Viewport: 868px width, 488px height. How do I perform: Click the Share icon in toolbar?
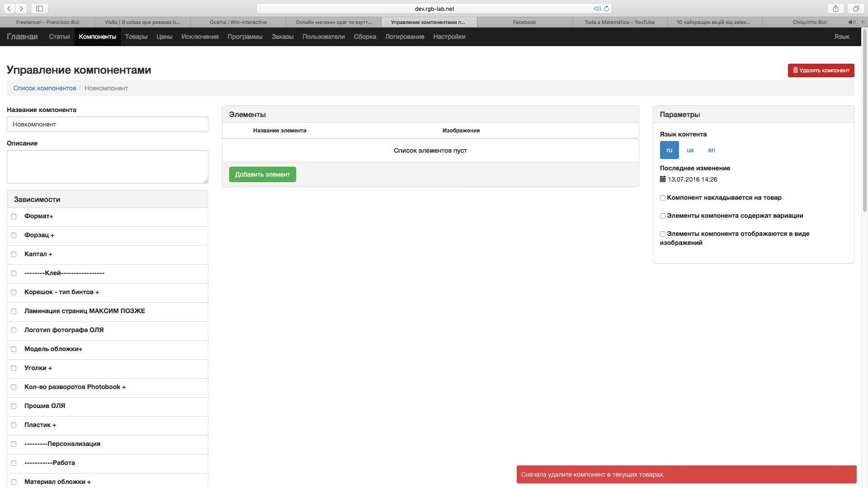tap(835, 9)
